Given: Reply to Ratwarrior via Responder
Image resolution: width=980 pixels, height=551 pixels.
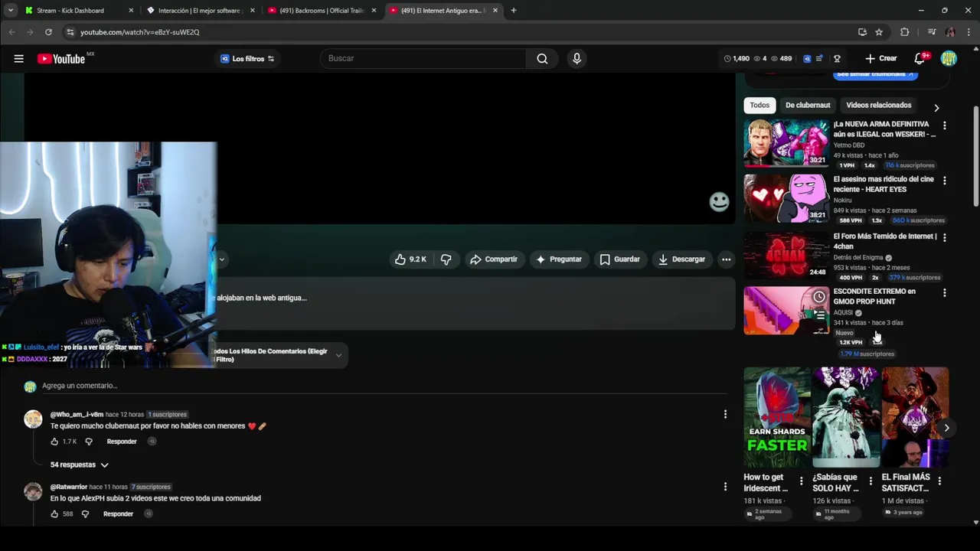Looking at the screenshot, I should (x=118, y=514).
